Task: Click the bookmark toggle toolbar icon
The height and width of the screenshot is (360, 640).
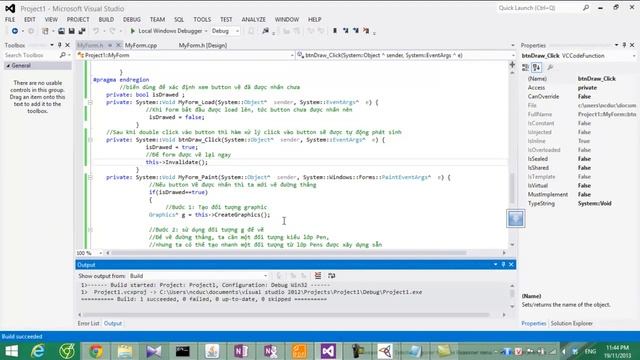Action: (x=335, y=31)
